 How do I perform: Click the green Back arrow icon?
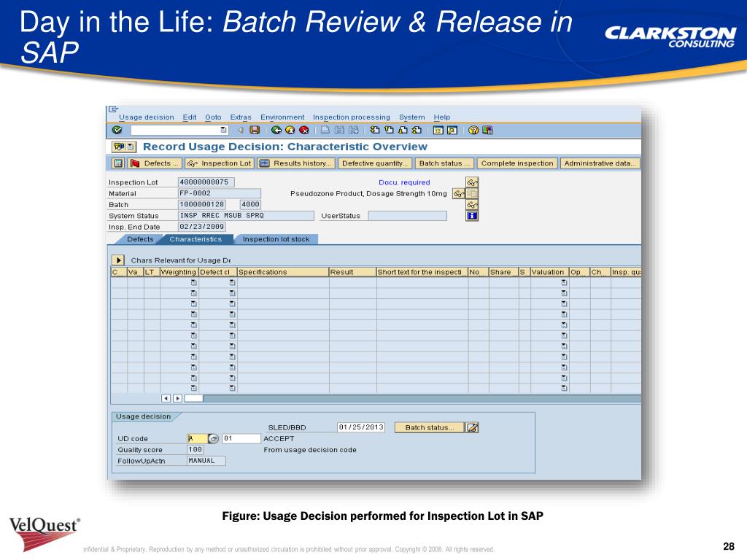point(276,130)
